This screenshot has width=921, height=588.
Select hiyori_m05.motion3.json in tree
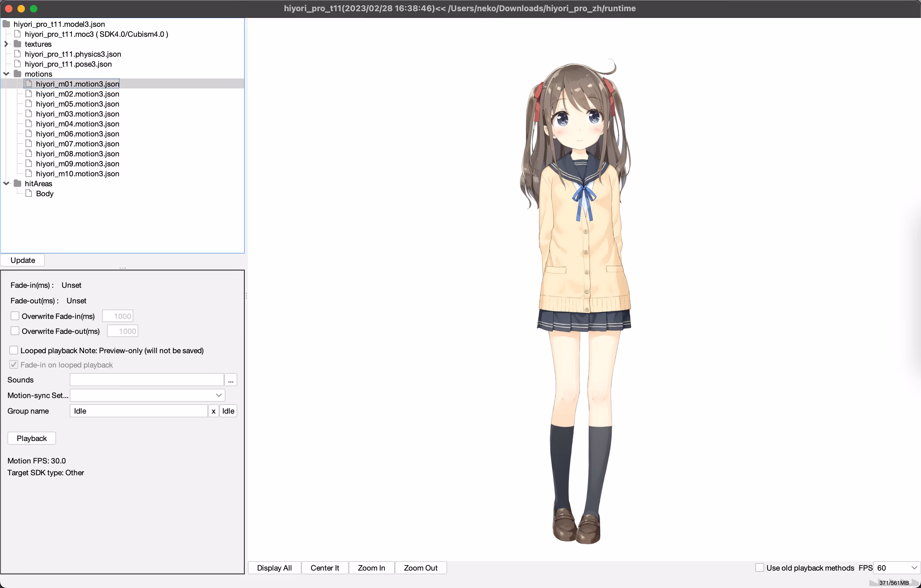[x=78, y=104]
